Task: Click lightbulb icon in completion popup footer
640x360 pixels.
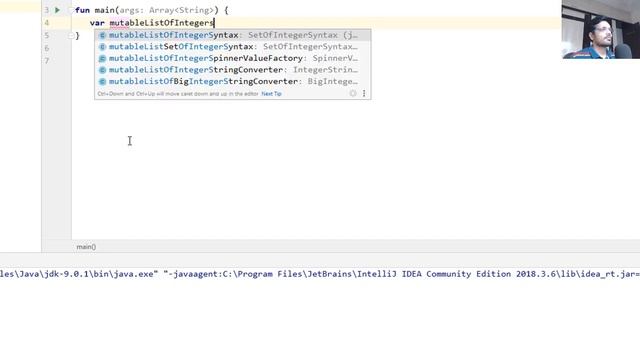Action: [353, 93]
